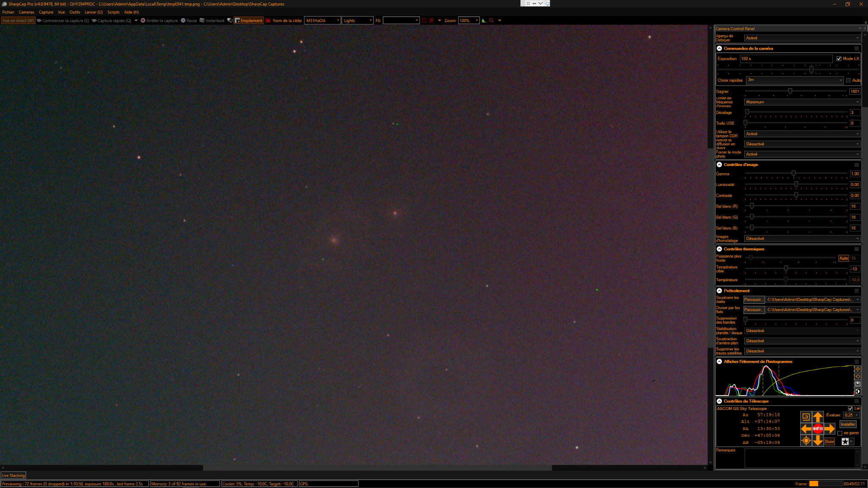Open the Contrôles d'image section menu icon
This screenshot has width=868, height=488.
[857, 165]
